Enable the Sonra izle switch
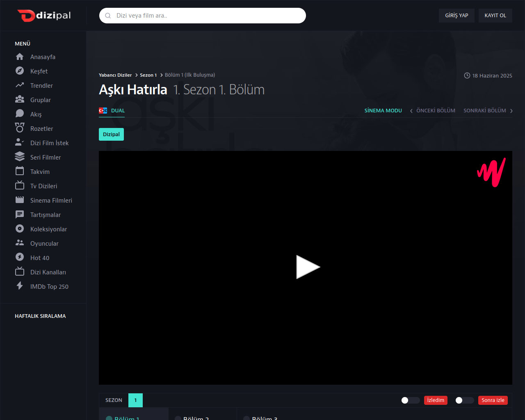 tap(464, 400)
